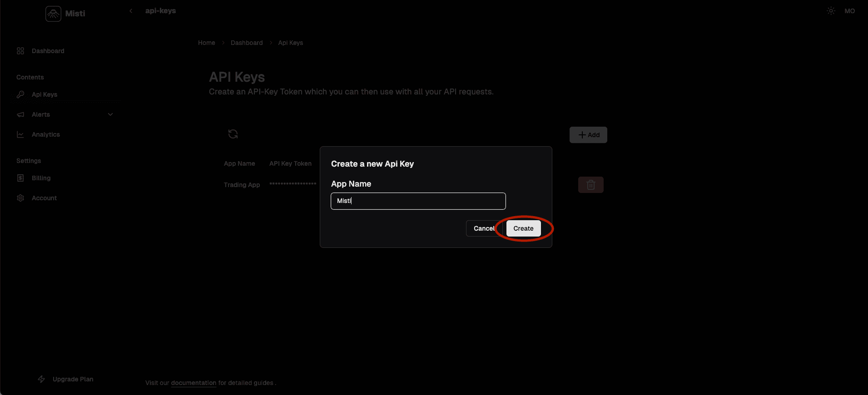Select Api Keys in the sidebar
The image size is (868, 395).
coord(45,94)
